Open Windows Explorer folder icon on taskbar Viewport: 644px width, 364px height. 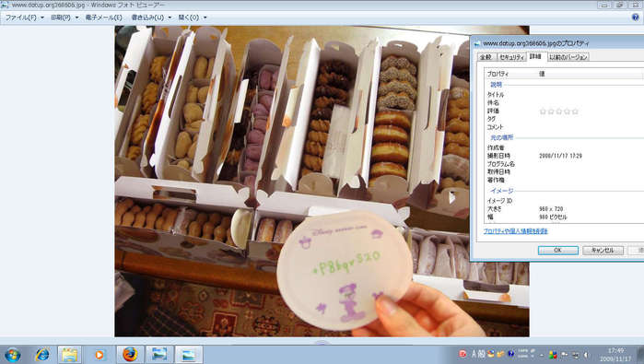pyautogui.click(x=69, y=355)
